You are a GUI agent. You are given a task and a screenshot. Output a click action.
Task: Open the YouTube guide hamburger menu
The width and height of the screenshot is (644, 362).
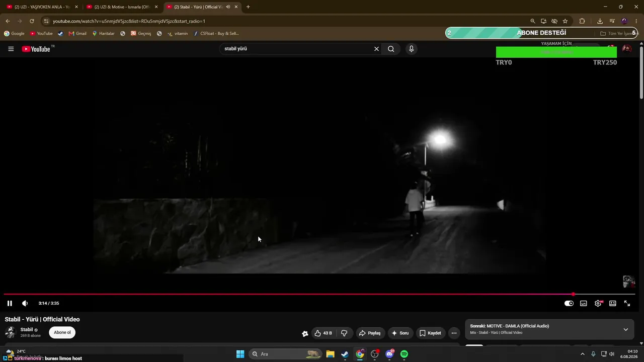tap(11, 49)
